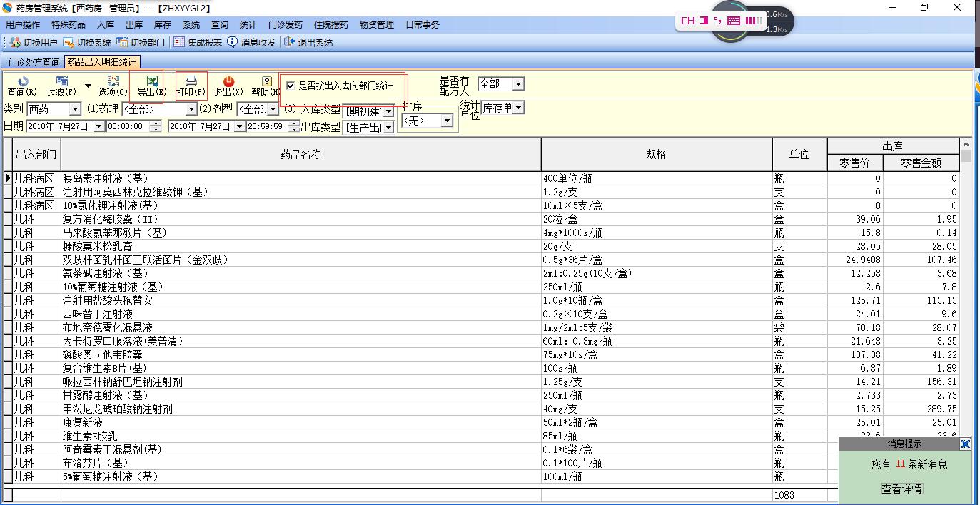Open the 选项(O) options tool

pyautogui.click(x=113, y=86)
